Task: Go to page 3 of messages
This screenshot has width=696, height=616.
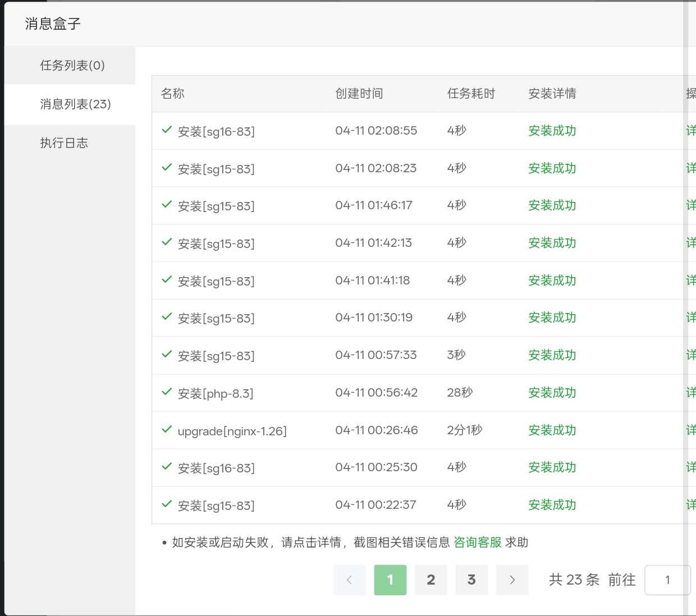Action: click(471, 580)
